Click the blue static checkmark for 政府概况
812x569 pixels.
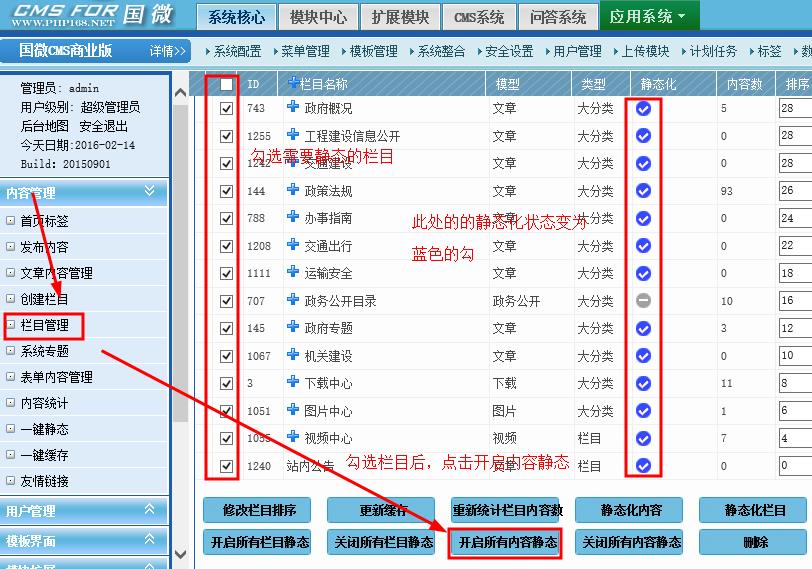643,108
